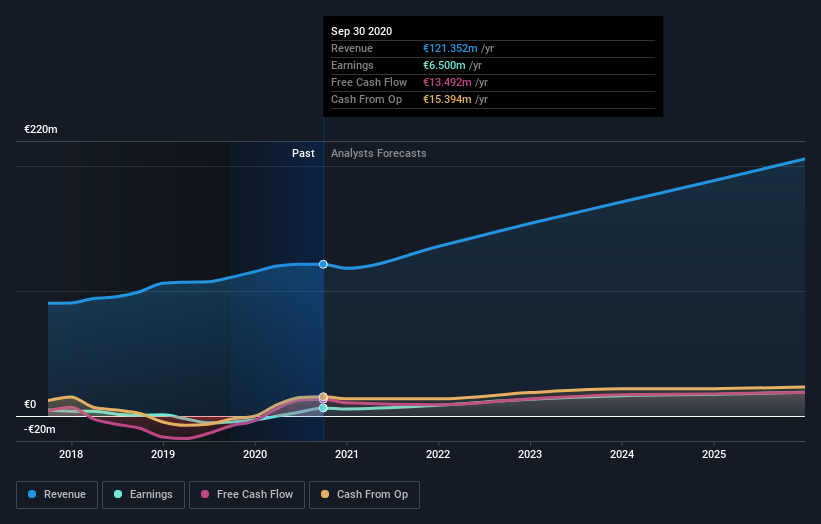Click the €121.352m revenue value in tooltip

tap(450, 48)
